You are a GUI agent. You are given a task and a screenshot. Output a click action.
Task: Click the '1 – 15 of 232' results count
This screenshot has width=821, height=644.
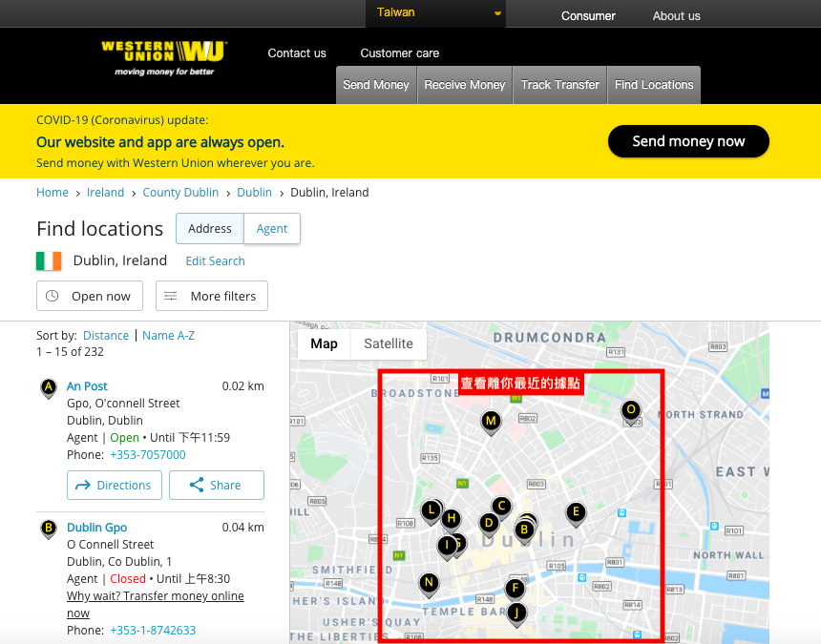point(70,351)
